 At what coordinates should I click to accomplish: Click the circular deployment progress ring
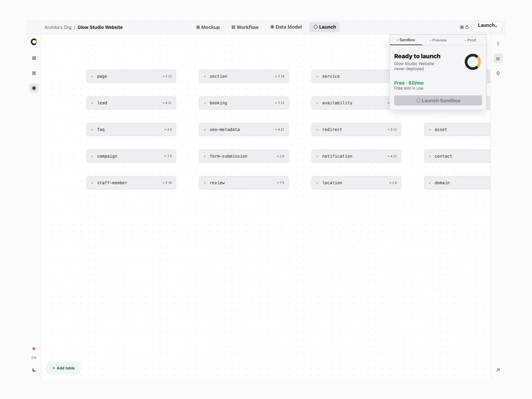(x=472, y=62)
